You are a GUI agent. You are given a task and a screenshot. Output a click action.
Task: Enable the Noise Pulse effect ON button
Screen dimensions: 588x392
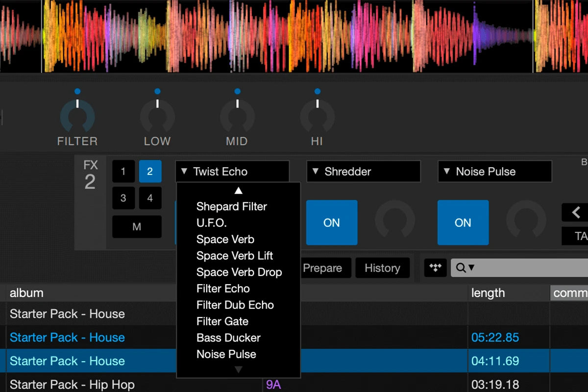tap(463, 222)
